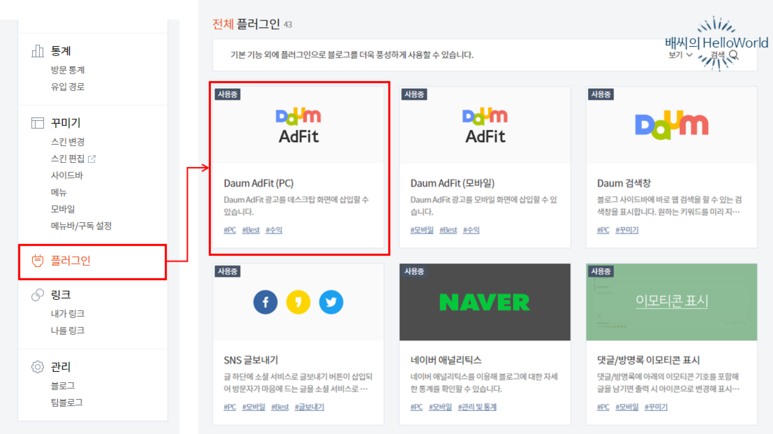Click the 꾸미기 section heading
Image resolution: width=773 pixels, height=434 pixels.
point(66,123)
